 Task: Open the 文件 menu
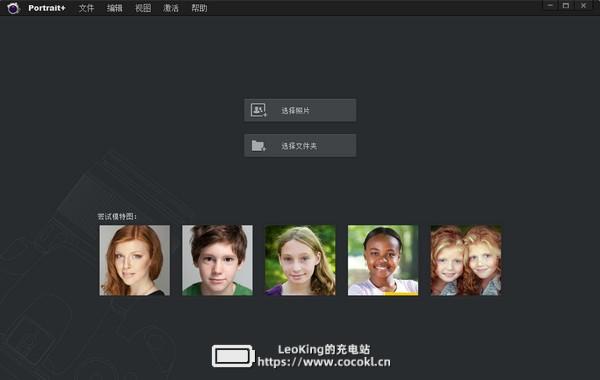tap(86, 8)
